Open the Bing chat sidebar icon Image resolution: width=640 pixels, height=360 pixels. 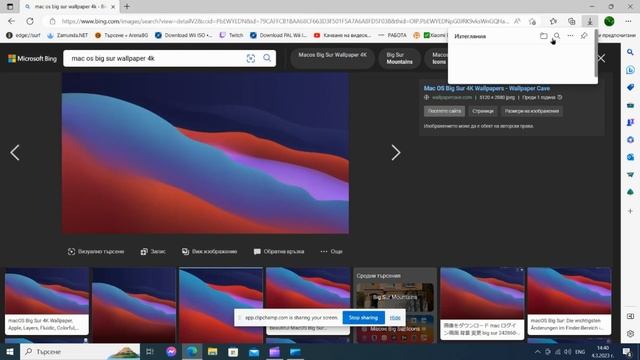pyautogui.click(x=630, y=70)
